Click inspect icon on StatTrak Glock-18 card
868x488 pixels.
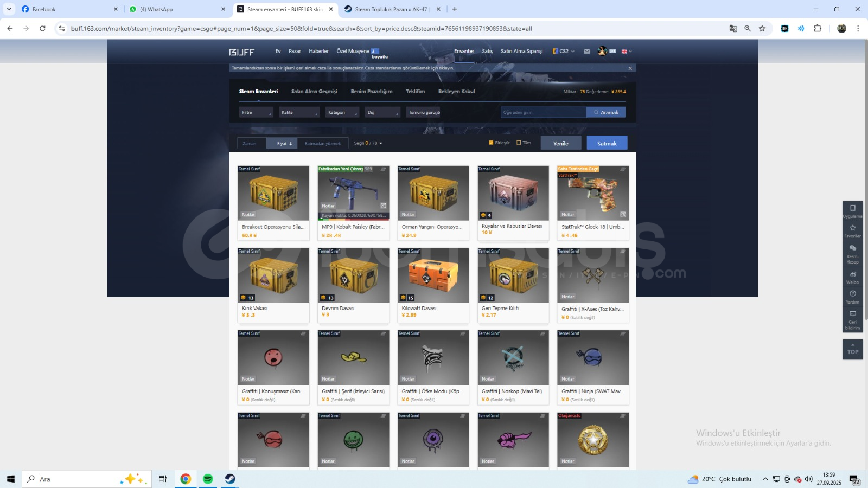click(x=623, y=214)
